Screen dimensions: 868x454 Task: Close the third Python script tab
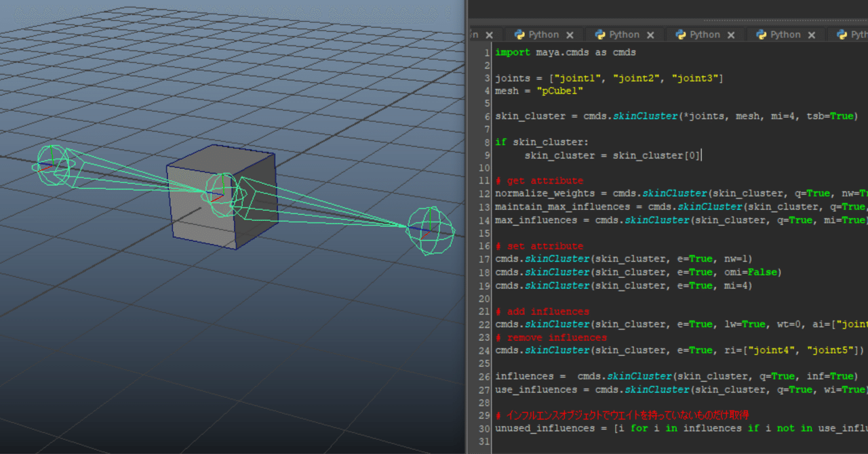click(x=650, y=34)
